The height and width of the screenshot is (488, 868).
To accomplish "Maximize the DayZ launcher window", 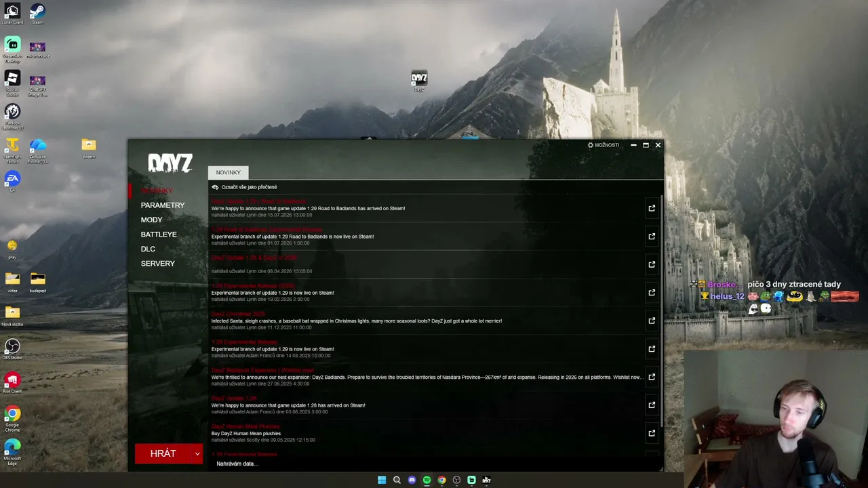I will [x=646, y=145].
